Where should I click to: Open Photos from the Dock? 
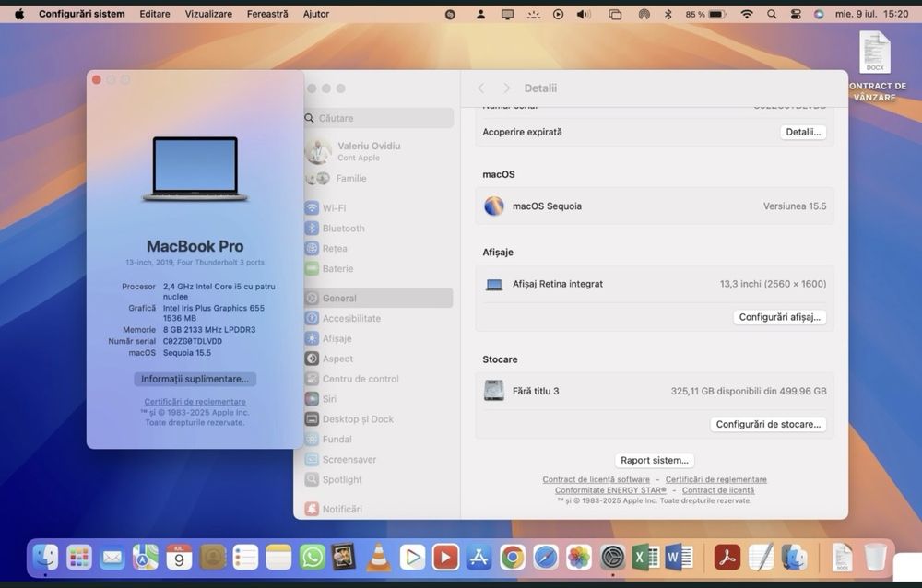tap(579, 557)
